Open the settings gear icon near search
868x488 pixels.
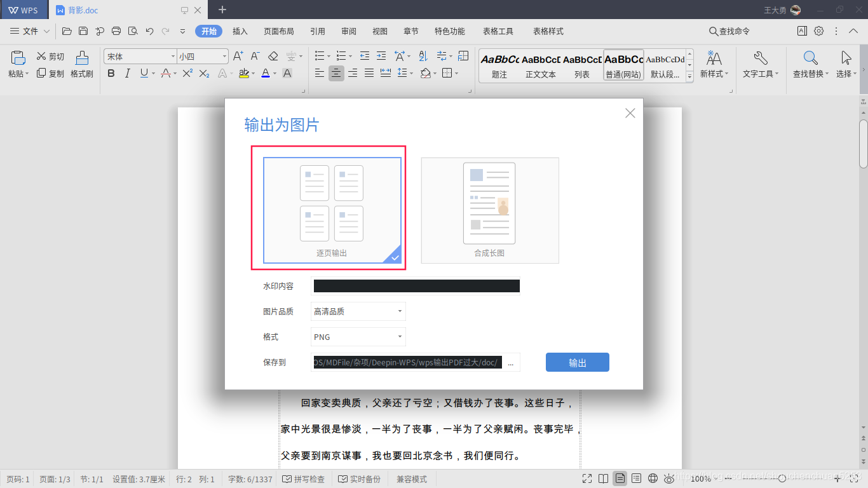coord(819,31)
